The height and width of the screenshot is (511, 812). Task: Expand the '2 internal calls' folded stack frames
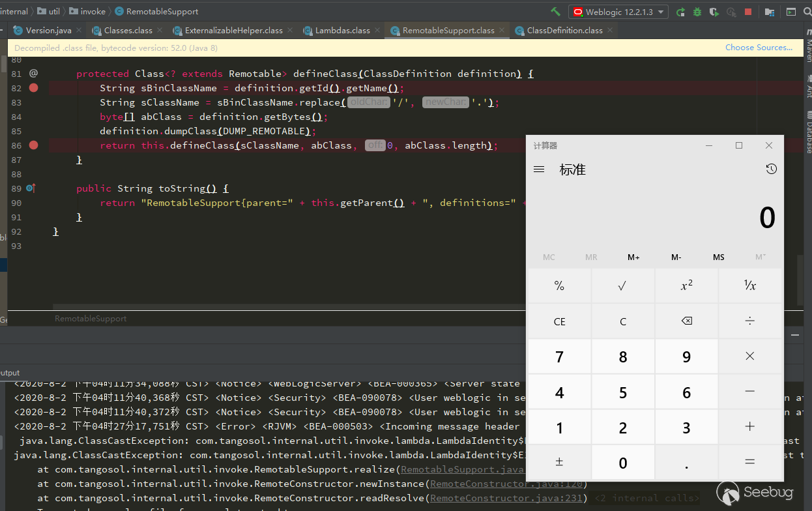tap(646, 498)
